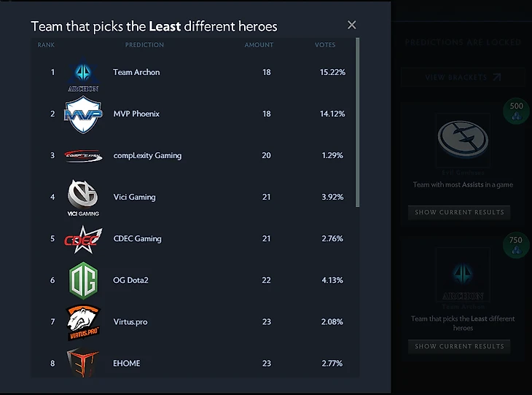Click the MVP Phoenix logo

coord(82,114)
